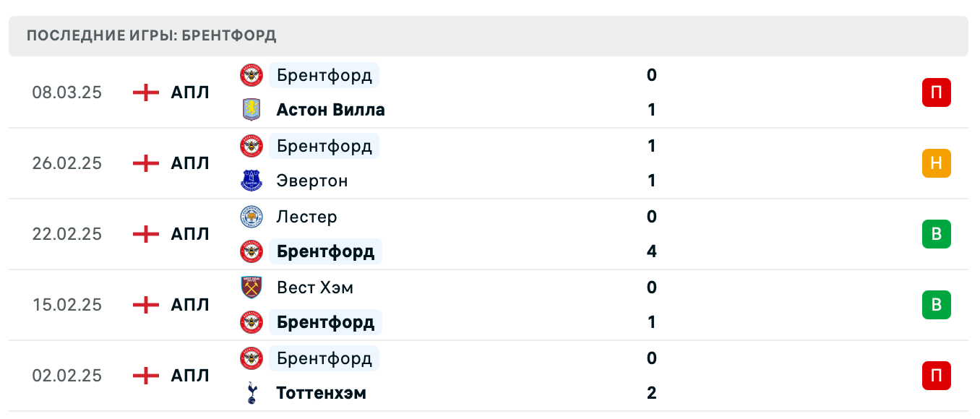Click the red П badge for the Tottenham loss
The image size is (980, 419).
click(x=937, y=376)
